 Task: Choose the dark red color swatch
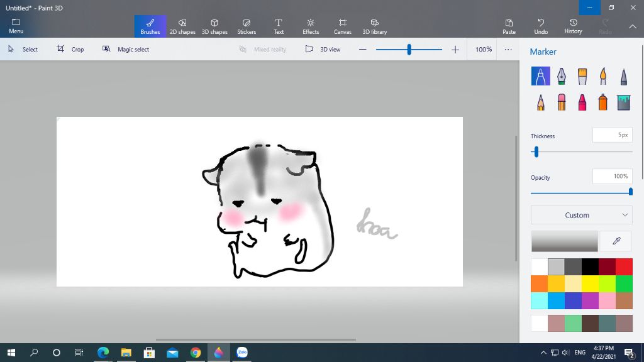(607, 266)
